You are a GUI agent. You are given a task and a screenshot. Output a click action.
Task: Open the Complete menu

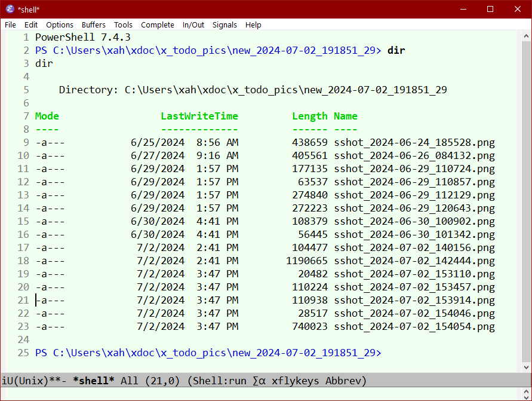pos(158,25)
